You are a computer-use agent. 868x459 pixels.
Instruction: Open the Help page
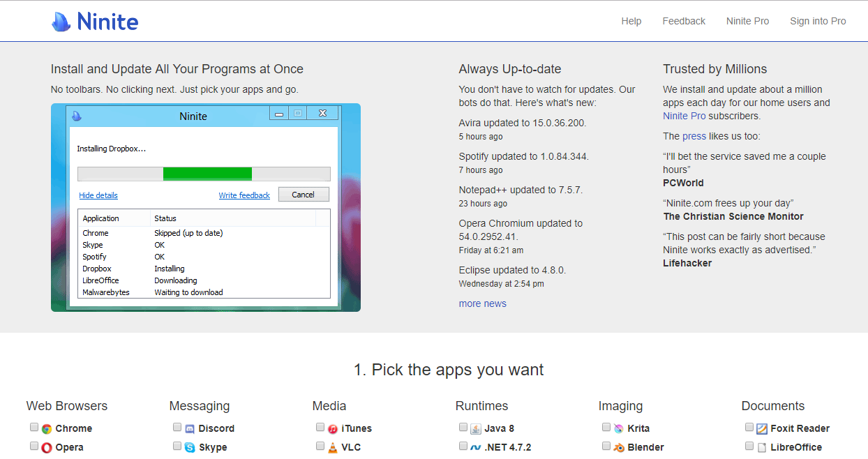coord(631,21)
